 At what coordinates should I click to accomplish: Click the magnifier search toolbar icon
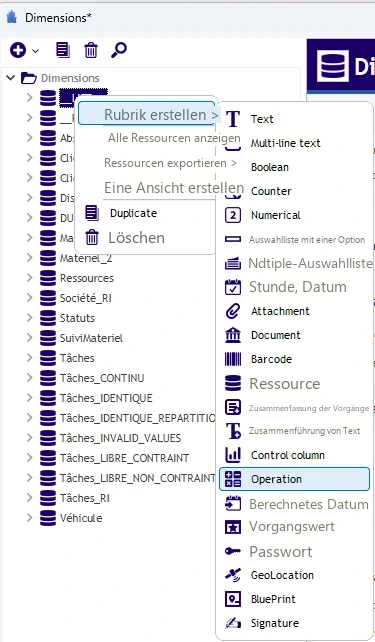[x=119, y=50]
